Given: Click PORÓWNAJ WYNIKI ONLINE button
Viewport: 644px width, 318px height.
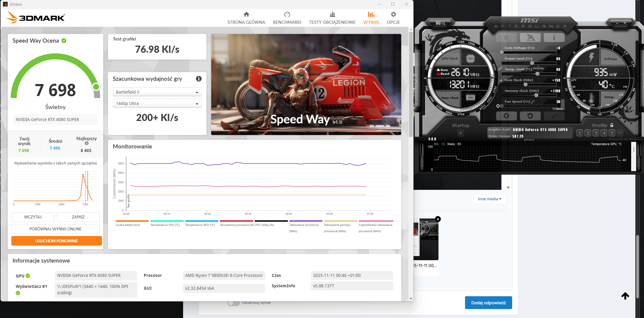Looking at the screenshot, I should 55,229.
